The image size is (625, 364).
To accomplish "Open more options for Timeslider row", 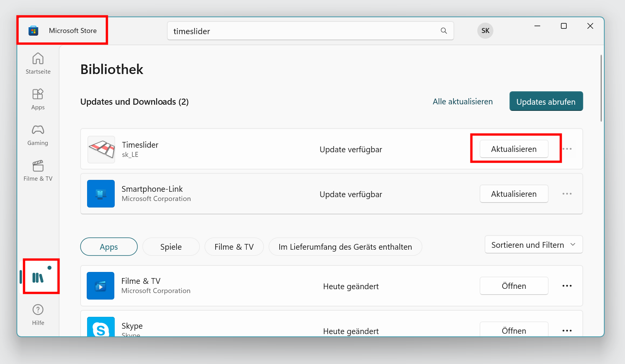I will tap(567, 149).
